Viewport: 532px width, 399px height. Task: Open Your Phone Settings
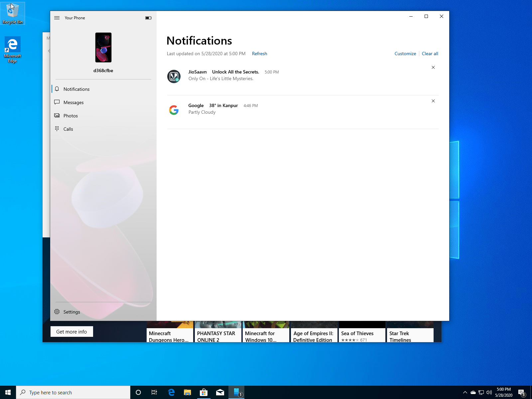click(x=71, y=312)
